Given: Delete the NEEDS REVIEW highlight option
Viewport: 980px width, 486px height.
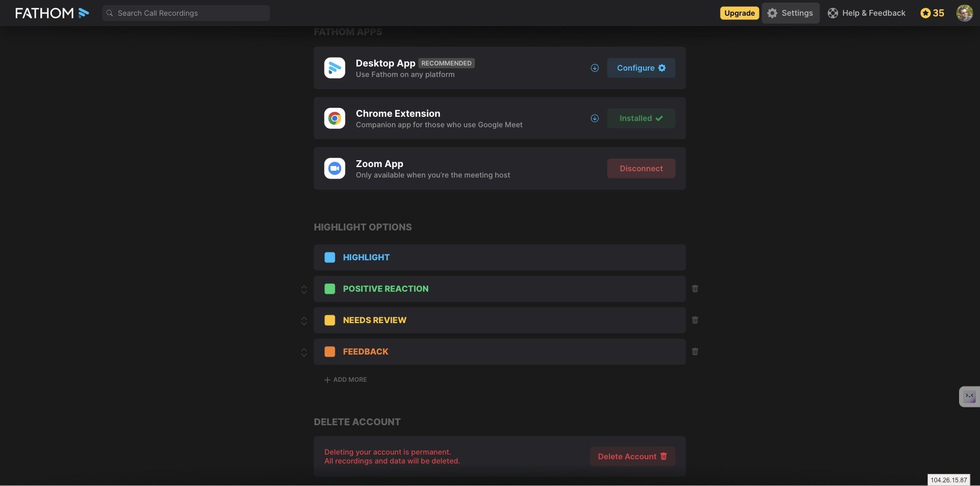Looking at the screenshot, I should coord(695,320).
